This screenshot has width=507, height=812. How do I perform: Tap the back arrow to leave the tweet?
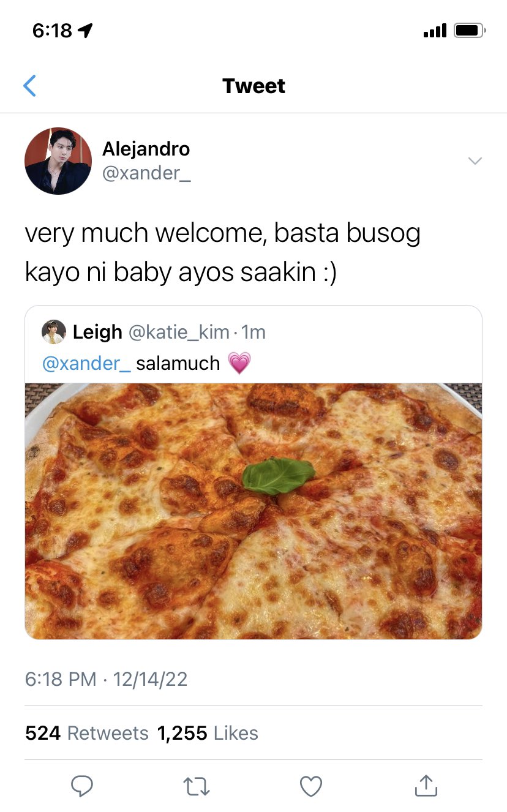pyautogui.click(x=29, y=86)
